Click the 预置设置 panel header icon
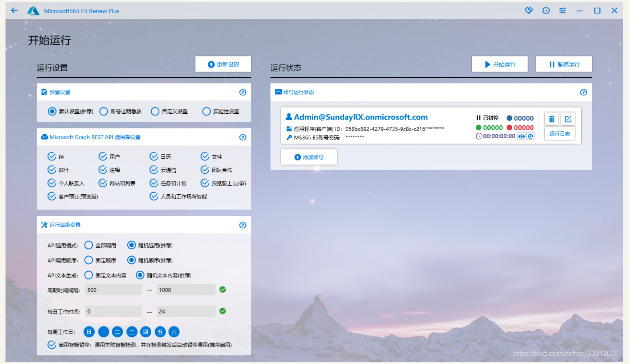The height and width of the screenshot is (364, 629). tap(44, 92)
